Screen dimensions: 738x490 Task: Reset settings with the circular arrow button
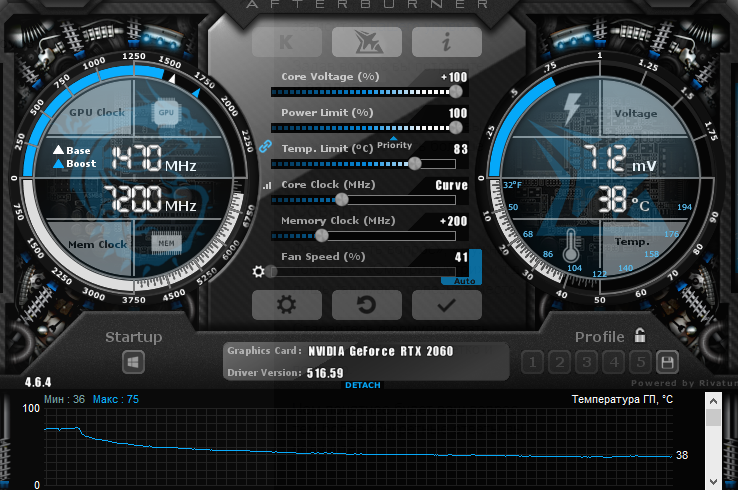[x=367, y=305]
